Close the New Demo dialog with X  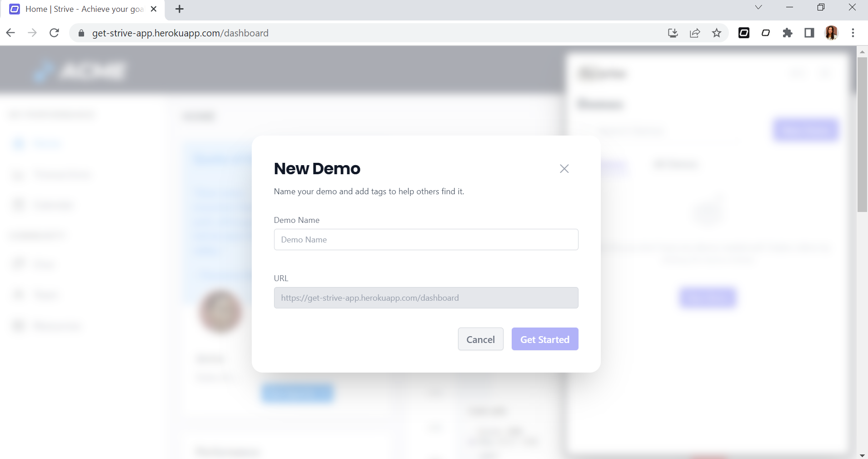[x=564, y=169]
